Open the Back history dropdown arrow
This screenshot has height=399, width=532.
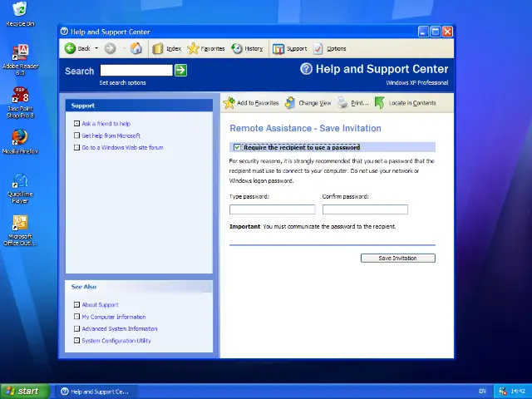96,48
